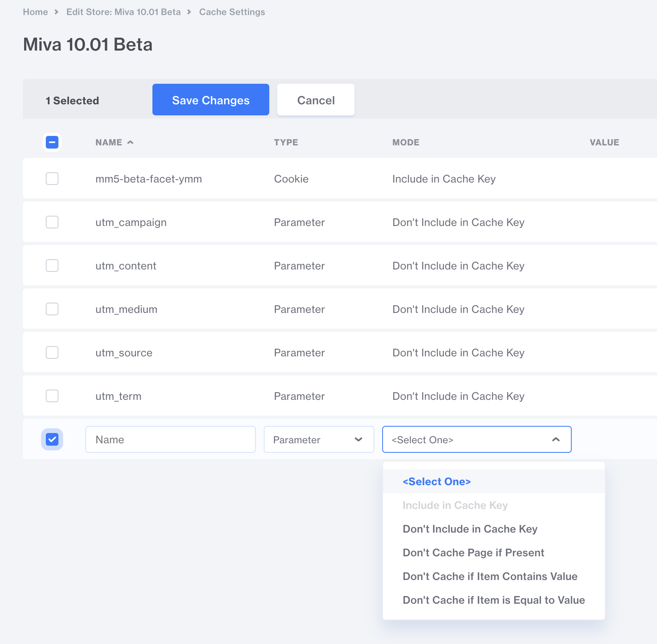This screenshot has width=657, height=644.
Task: Click utm_medium row's mode cell
Action: [458, 309]
